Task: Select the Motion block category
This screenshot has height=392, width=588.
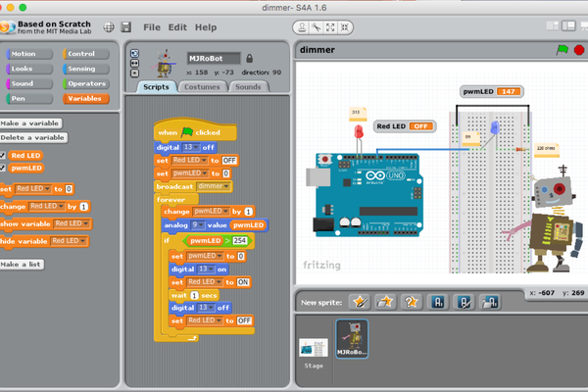Action: coord(29,54)
